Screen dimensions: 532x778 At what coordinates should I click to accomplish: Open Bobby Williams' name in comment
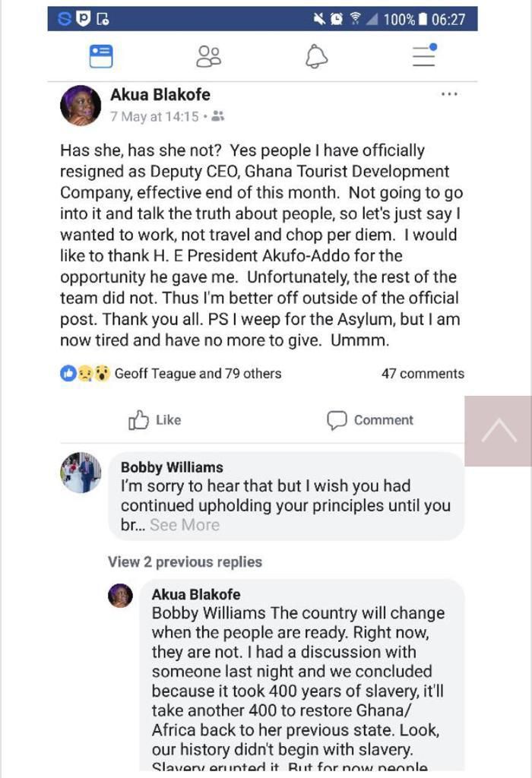(172, 467)
